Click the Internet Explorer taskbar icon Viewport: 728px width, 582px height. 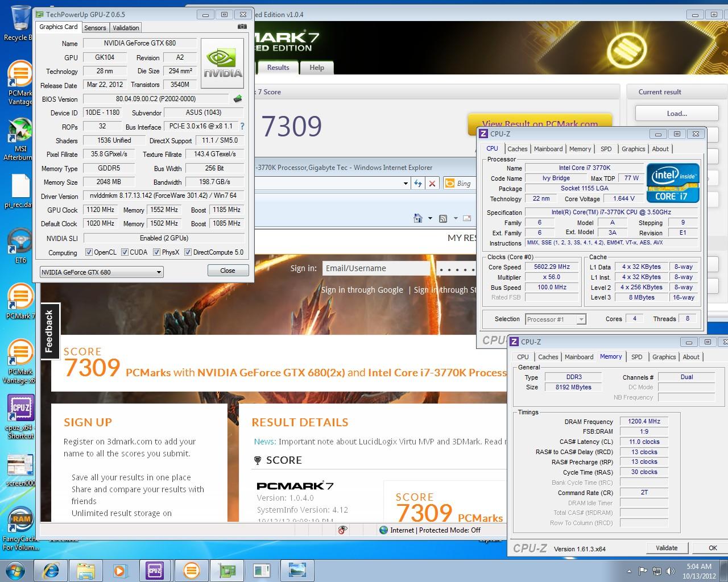coord(51,570)
